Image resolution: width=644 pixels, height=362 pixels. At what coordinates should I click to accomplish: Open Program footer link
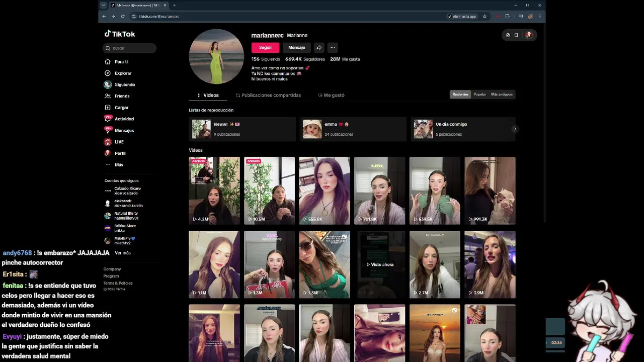click(111, 276)
